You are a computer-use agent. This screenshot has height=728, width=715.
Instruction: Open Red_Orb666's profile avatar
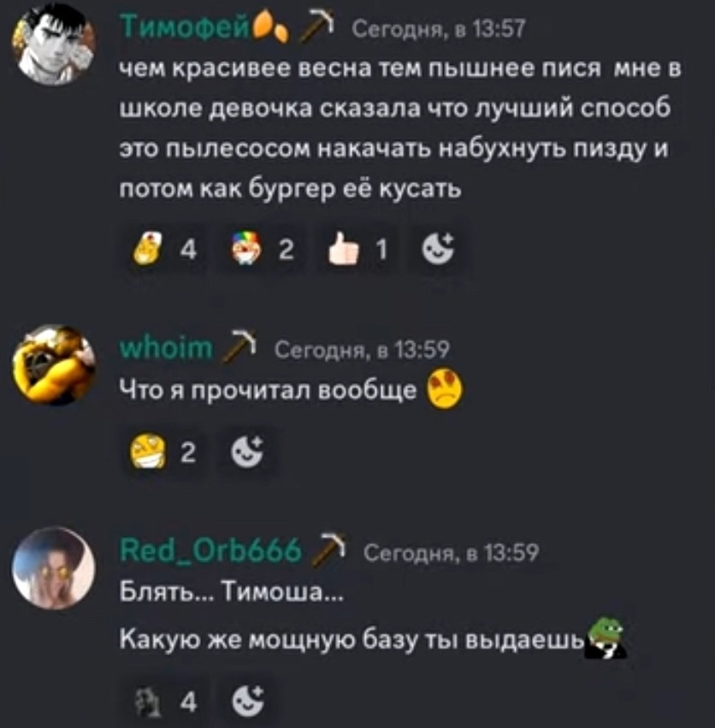tap(54, 567)
